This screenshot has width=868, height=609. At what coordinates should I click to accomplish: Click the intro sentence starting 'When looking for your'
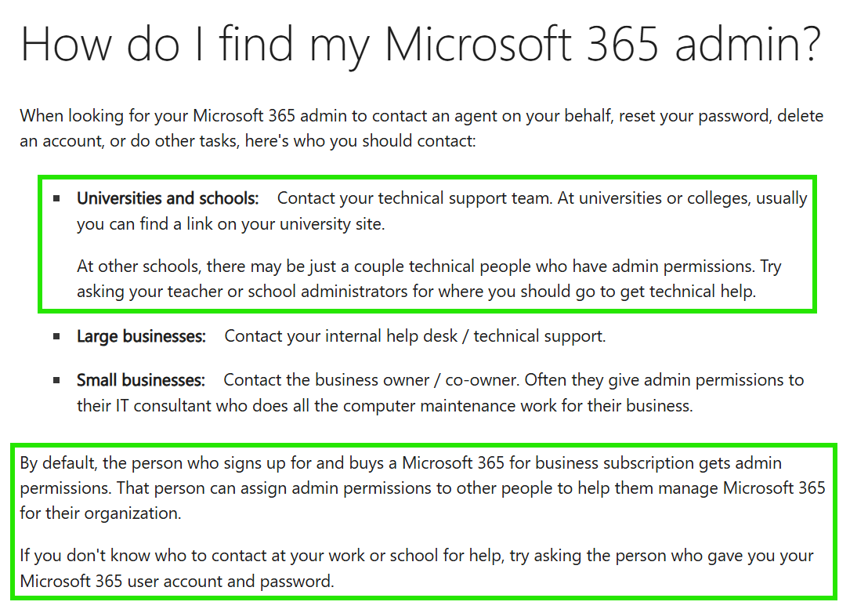(421, 128)
